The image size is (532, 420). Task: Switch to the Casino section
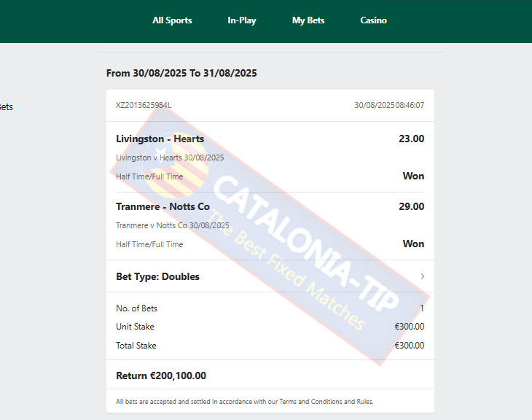click(373, 20)
